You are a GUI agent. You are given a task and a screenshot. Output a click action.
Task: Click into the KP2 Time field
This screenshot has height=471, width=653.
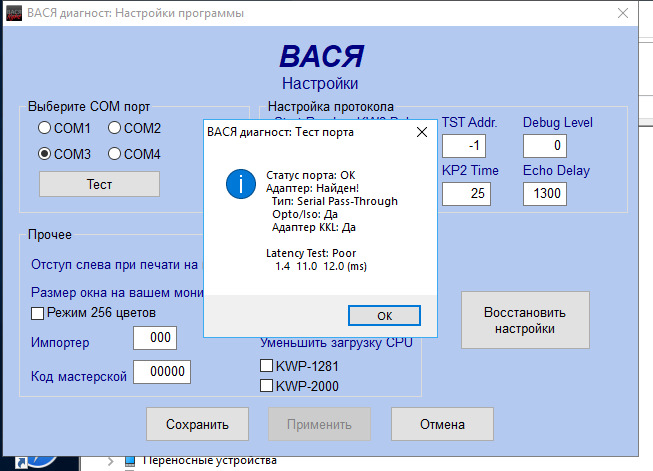click(x=466, y=194)
